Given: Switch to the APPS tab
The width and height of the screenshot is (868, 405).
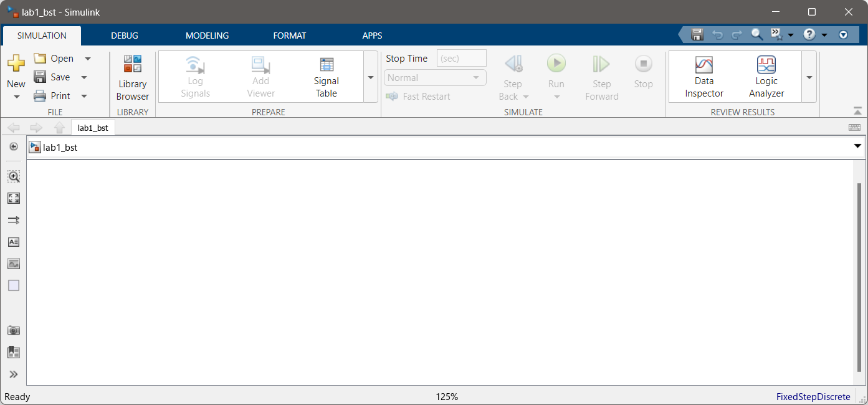Looking at the screenshot, I should point(373,36).
